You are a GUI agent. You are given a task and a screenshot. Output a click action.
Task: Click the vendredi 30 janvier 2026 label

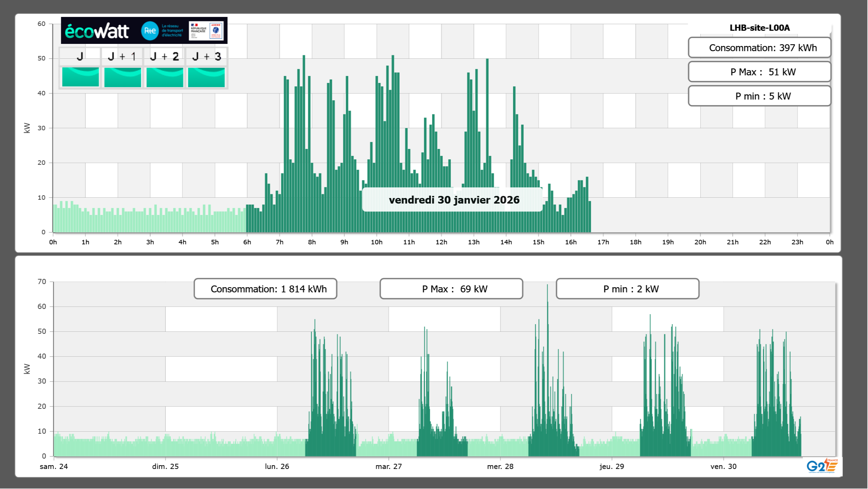coord(454,200)
